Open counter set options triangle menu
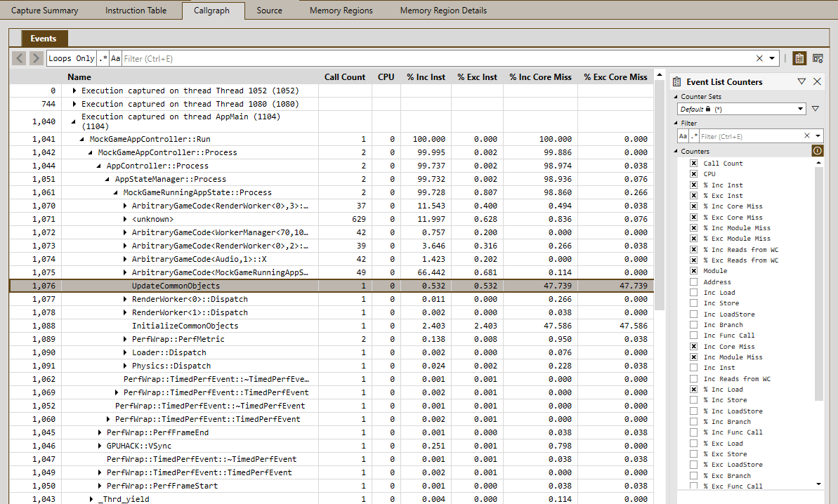The width and height of the screenshot is (838, 504). (815, 108)
